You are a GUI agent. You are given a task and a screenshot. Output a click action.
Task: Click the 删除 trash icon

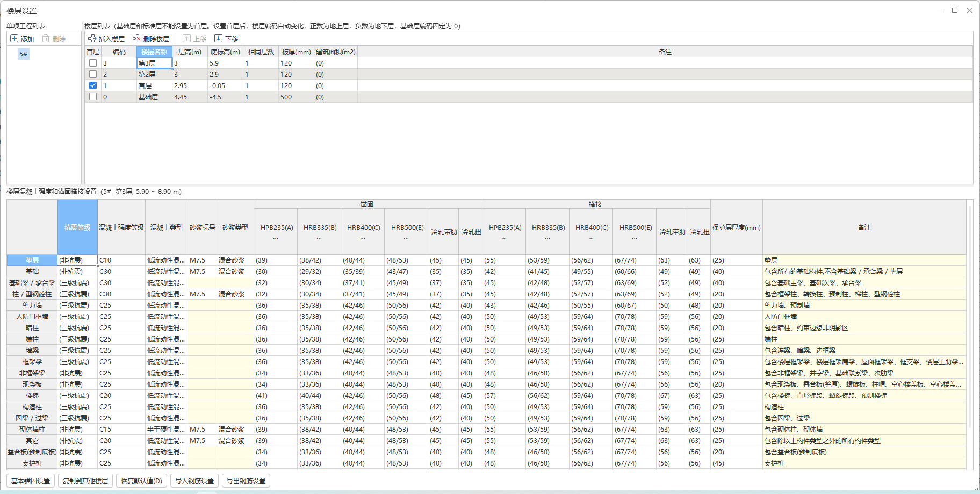tap(46, 39)
